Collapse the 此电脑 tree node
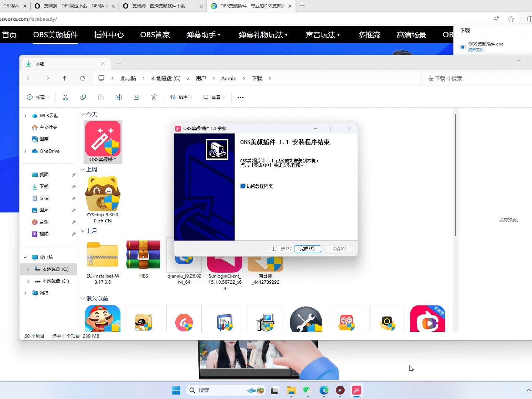The height and width of the screenshot is (399, 532). (x=25, y=258)
